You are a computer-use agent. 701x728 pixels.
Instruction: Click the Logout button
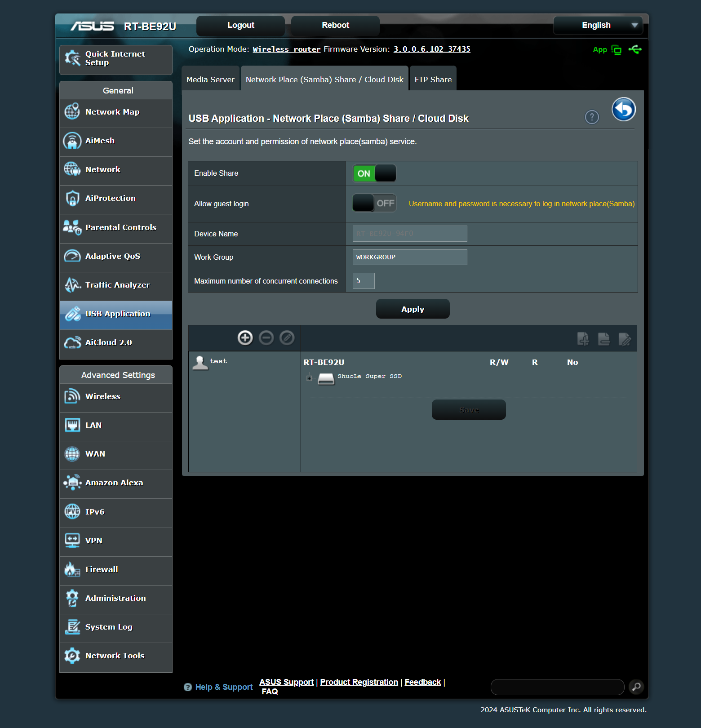click(241, 26)
